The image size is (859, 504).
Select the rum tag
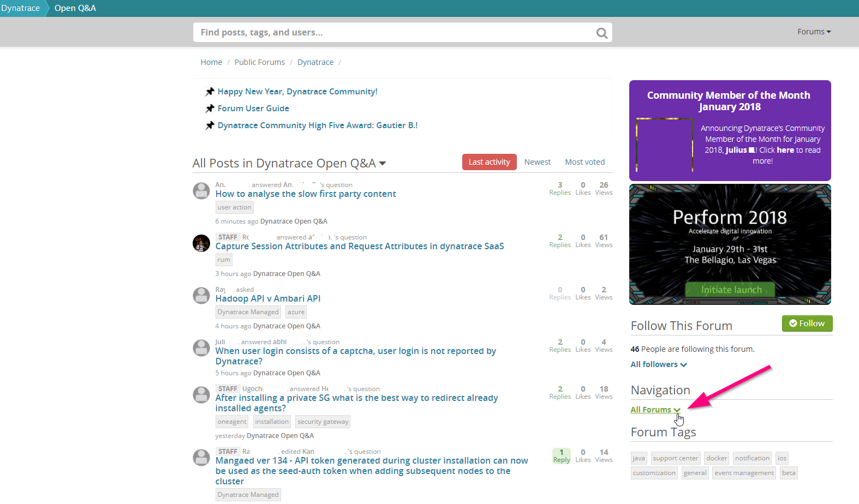tap(224, 260)
